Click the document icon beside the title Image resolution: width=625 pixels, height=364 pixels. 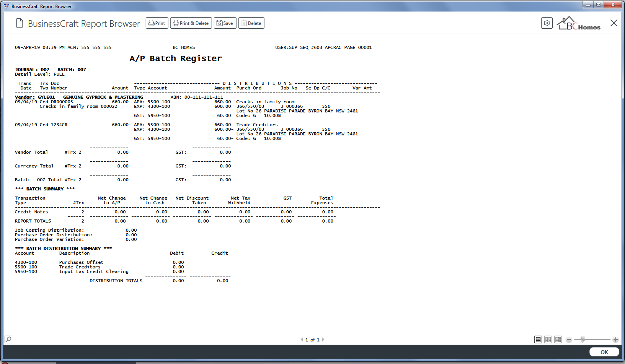pos(20,23)
